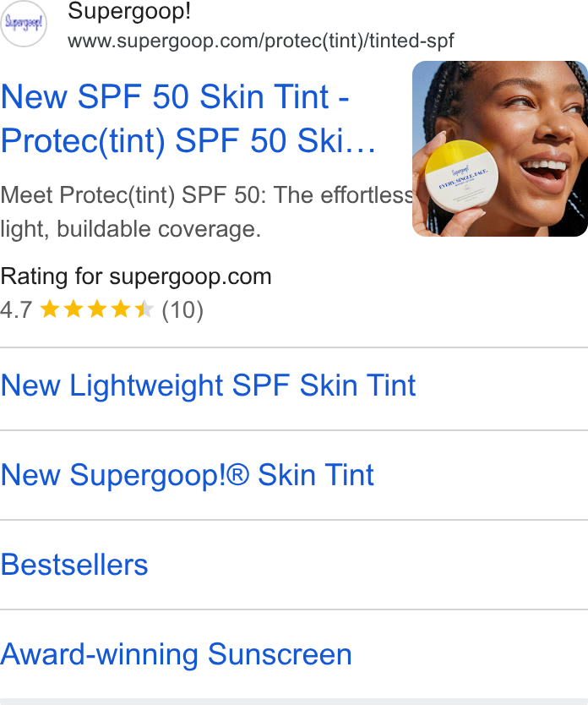Screen dimensions: 588x705
Task: Click the first gold rating star
Action: point(49,309)
